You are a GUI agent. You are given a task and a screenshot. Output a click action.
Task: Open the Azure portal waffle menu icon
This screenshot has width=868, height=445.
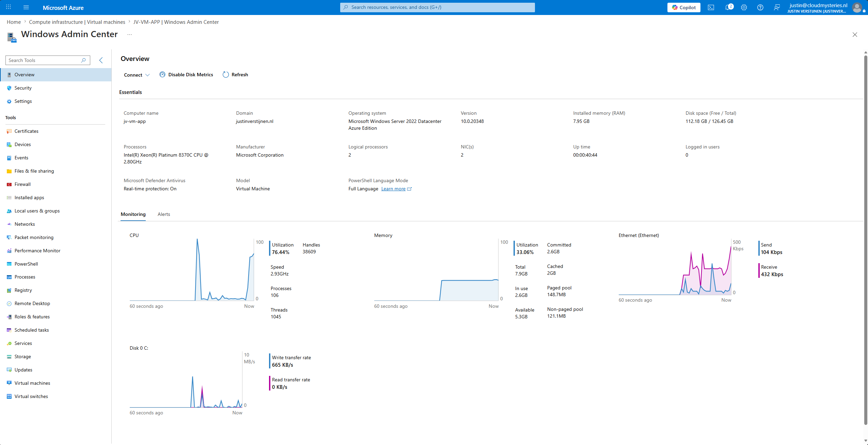(9, 7)
